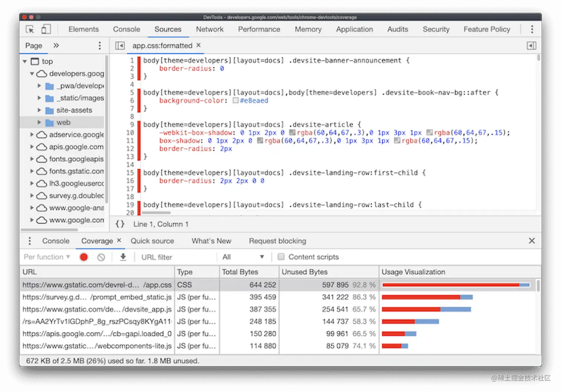
Task: Collapse the top tree node
Action: click(25, 61)
